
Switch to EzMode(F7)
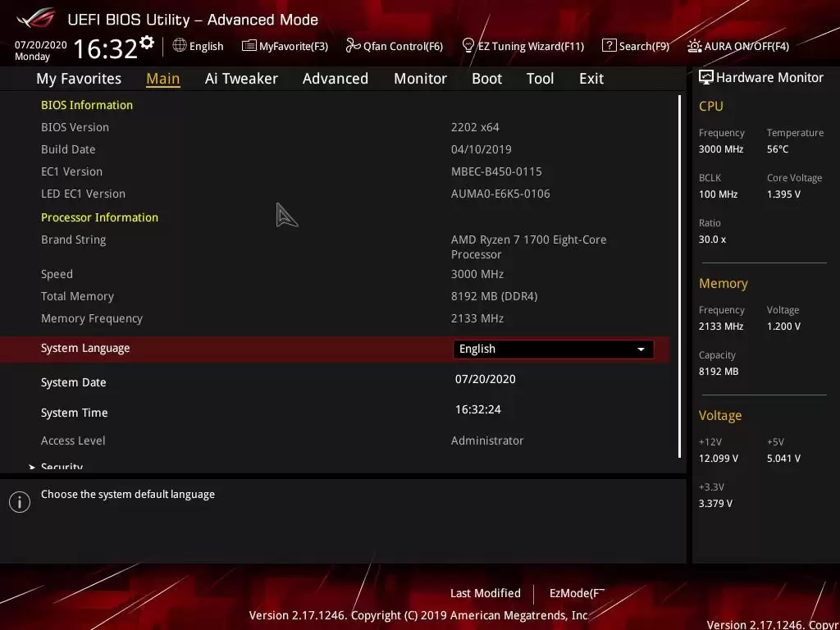(x=576, y=593)
